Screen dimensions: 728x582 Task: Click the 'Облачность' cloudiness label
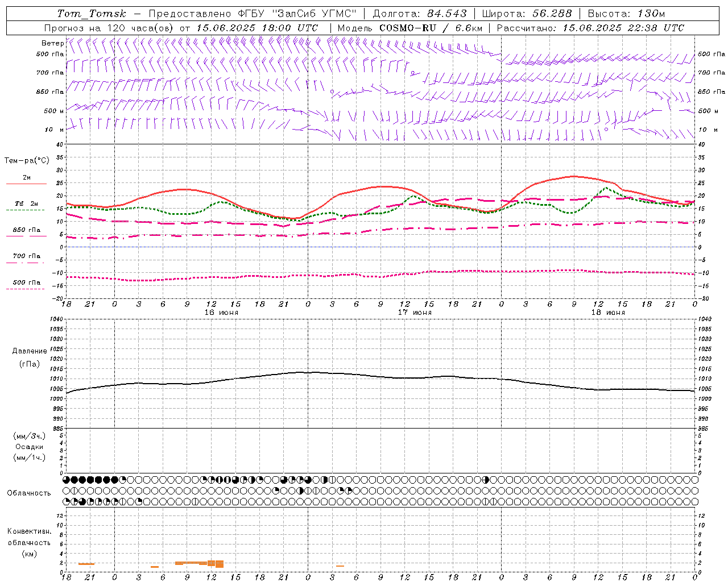(29, 493)
